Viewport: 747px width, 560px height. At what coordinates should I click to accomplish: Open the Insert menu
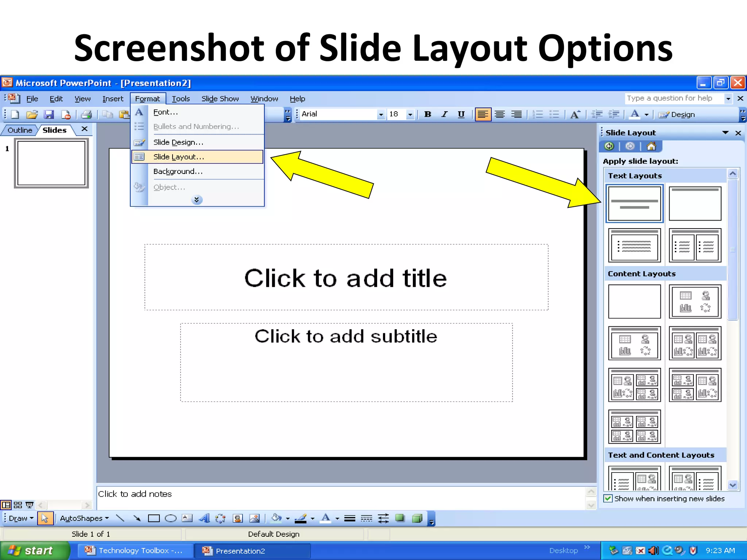[x=113, y=98]
